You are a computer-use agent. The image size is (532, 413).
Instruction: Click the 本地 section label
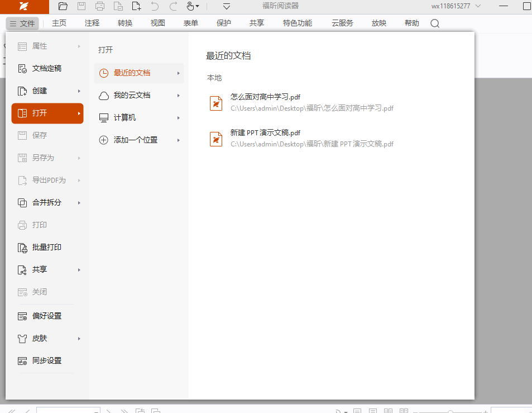click(214, 78)
